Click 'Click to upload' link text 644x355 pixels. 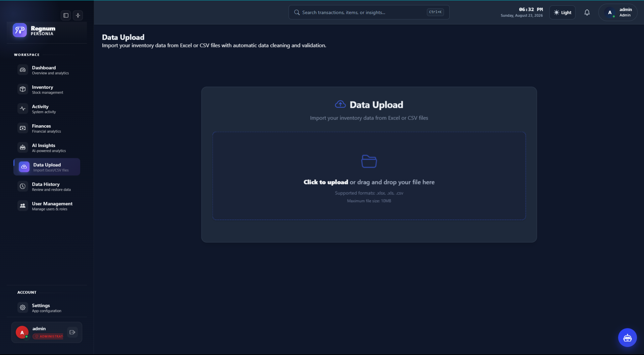326,182
